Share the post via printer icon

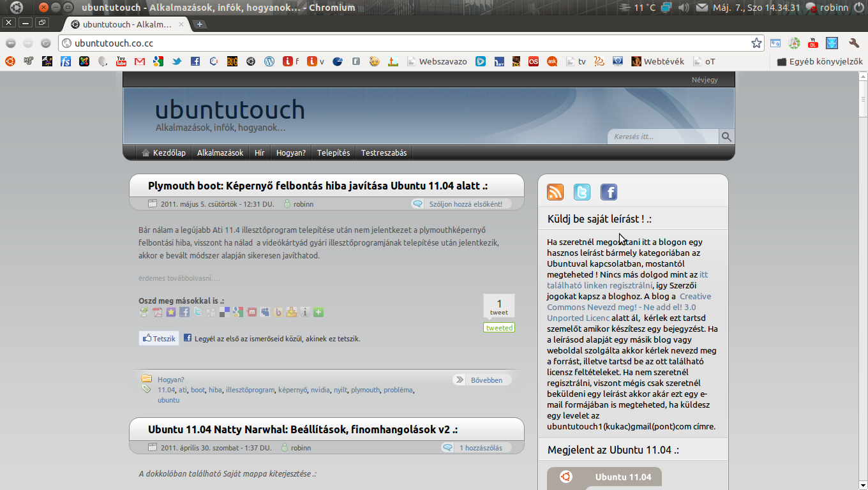click(x=144, y=312)
